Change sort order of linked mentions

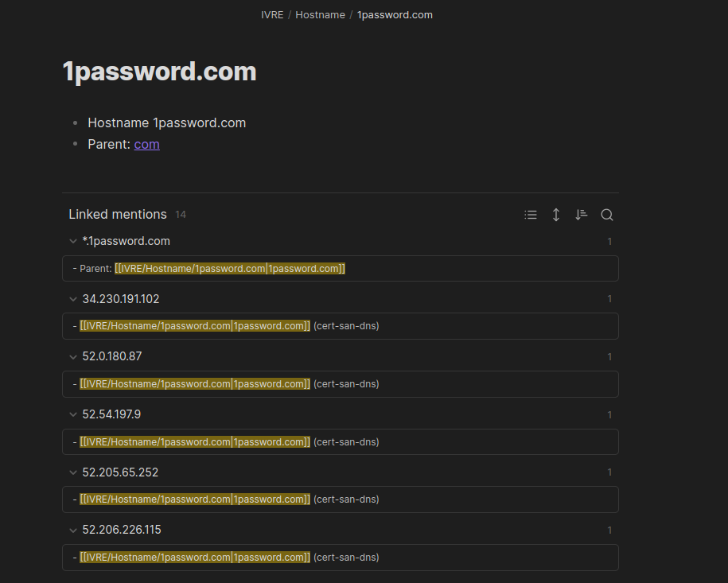click(x=582, y=215)
